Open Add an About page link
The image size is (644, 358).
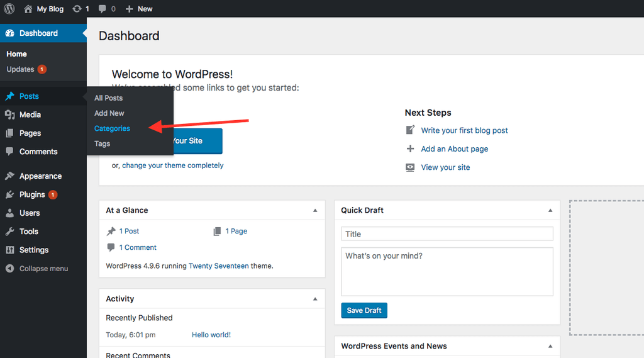(454, 148)
